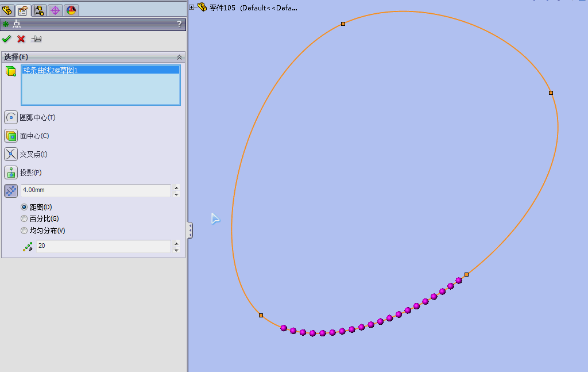The image size is (588, 372).
Task: Open the DimXpertManager tab
Action: [x=55, y=10]
